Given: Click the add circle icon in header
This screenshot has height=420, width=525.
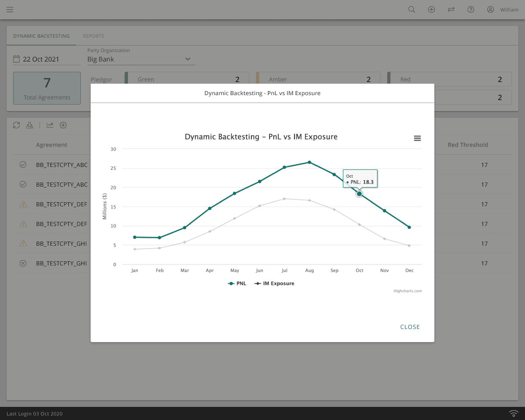Looking at the screenshot, I should click(x=431, y=9).
